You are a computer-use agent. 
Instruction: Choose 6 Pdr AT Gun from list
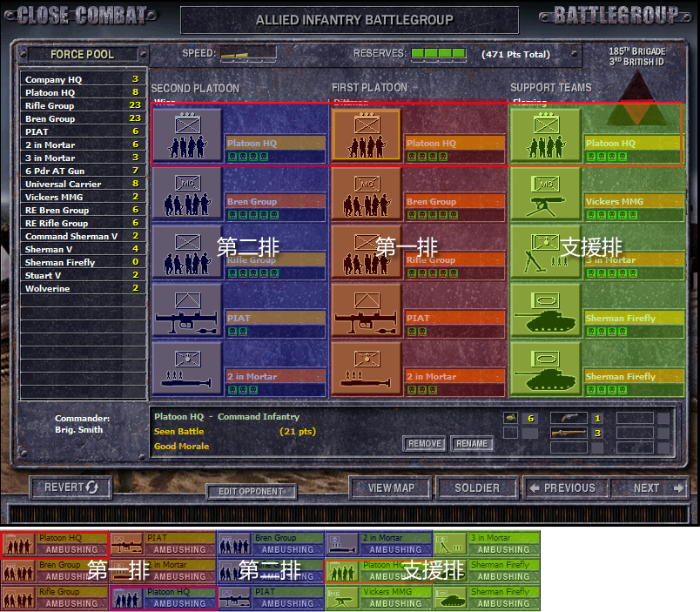click(x=55, y=171)
